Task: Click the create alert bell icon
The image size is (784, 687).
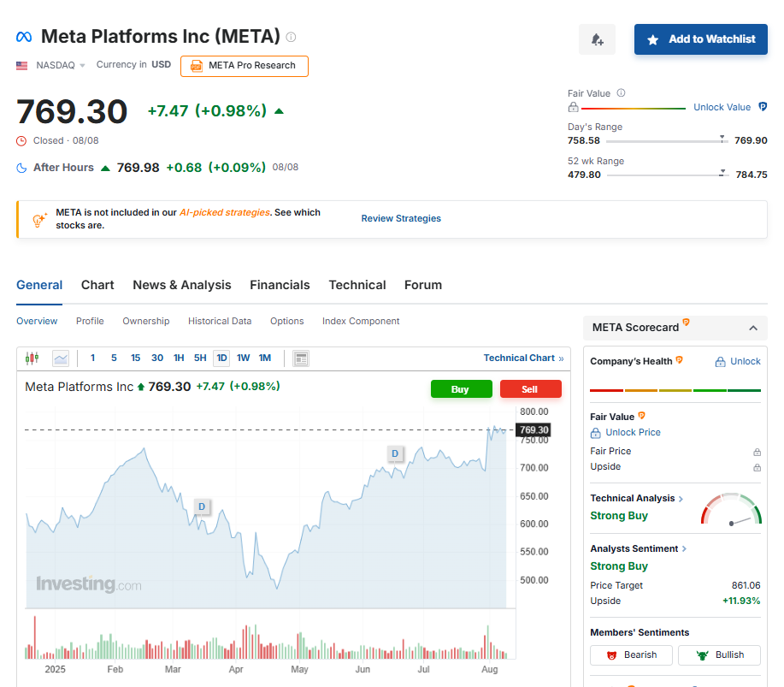Action: tap(597, 39)
